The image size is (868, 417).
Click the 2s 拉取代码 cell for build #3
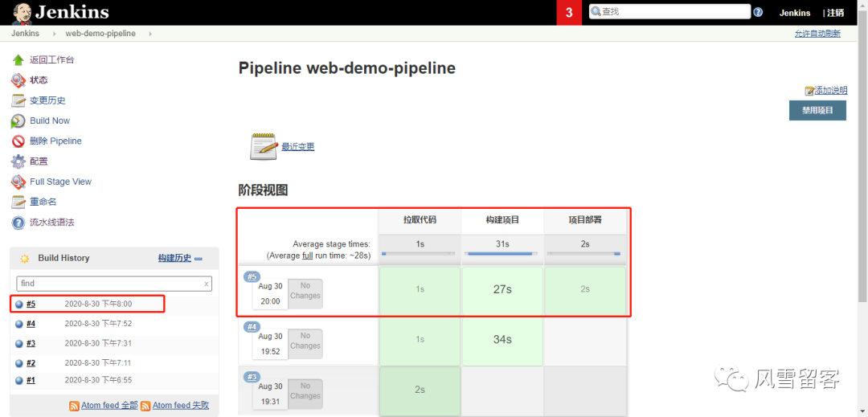(420, 390)
